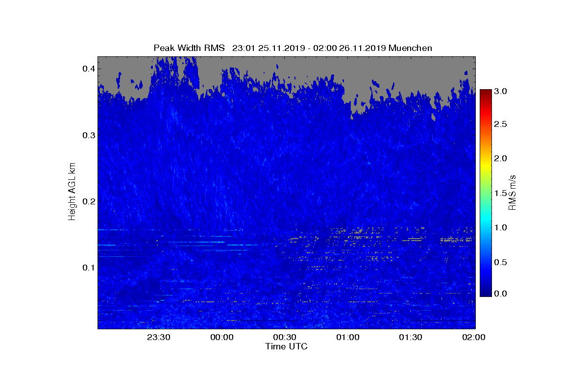Click the '0.4' height tick label

89,69
